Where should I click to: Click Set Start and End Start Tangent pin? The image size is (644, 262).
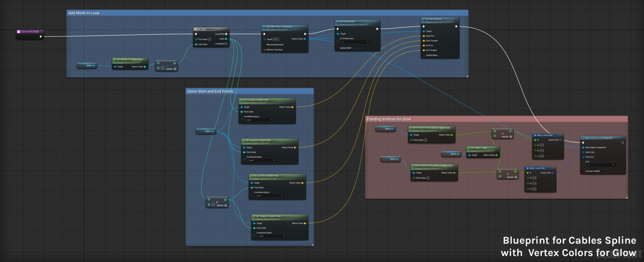point(424,41)
